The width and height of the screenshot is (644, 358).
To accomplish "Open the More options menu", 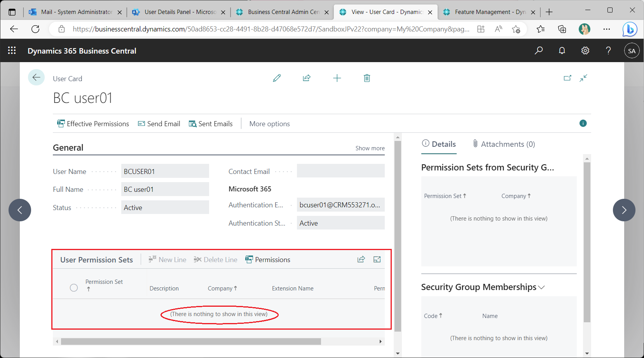I will pyautogui.click(x=269, y=123).
